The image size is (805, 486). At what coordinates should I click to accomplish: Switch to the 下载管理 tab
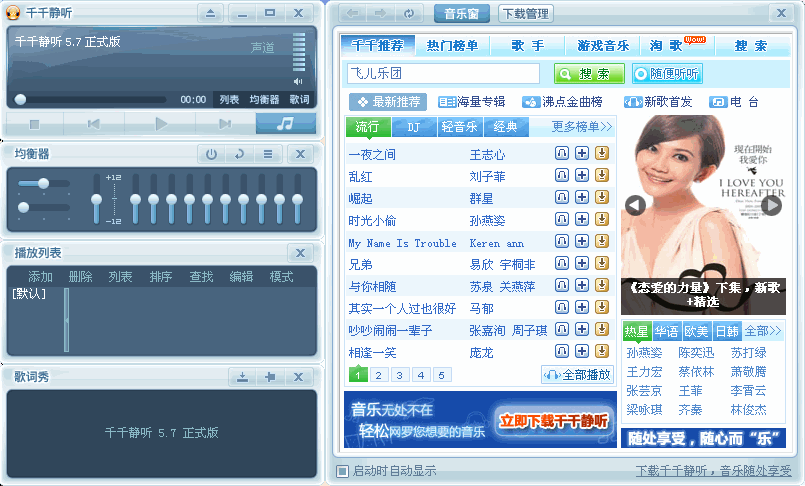pos(526,13)
